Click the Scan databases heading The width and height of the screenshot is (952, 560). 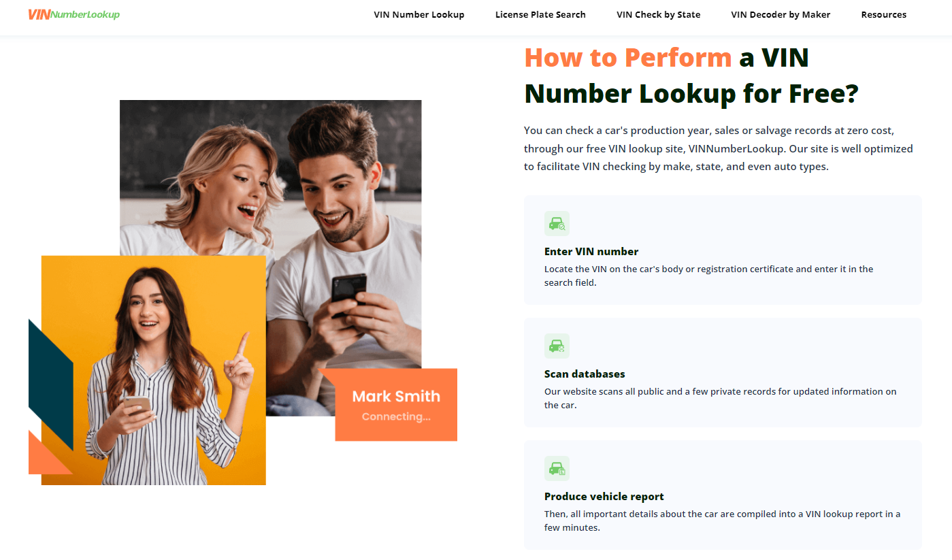(x=585, y=374)
